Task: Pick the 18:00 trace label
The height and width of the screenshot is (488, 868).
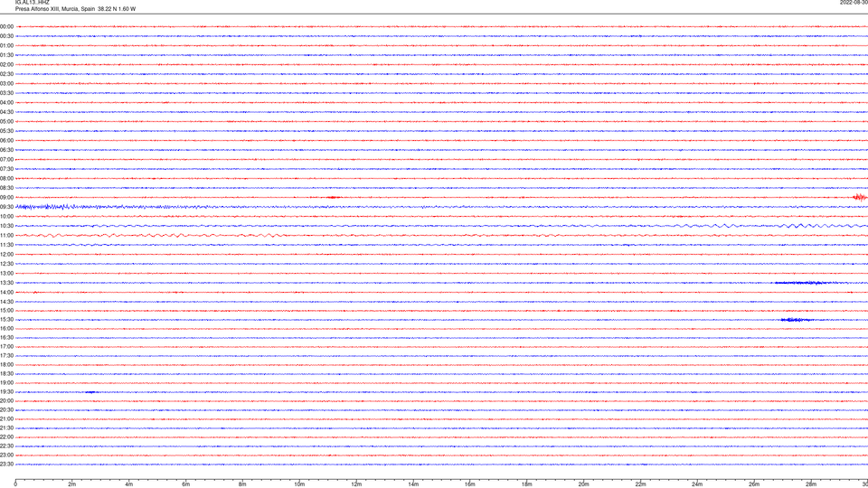Action: tap(6, 364)
